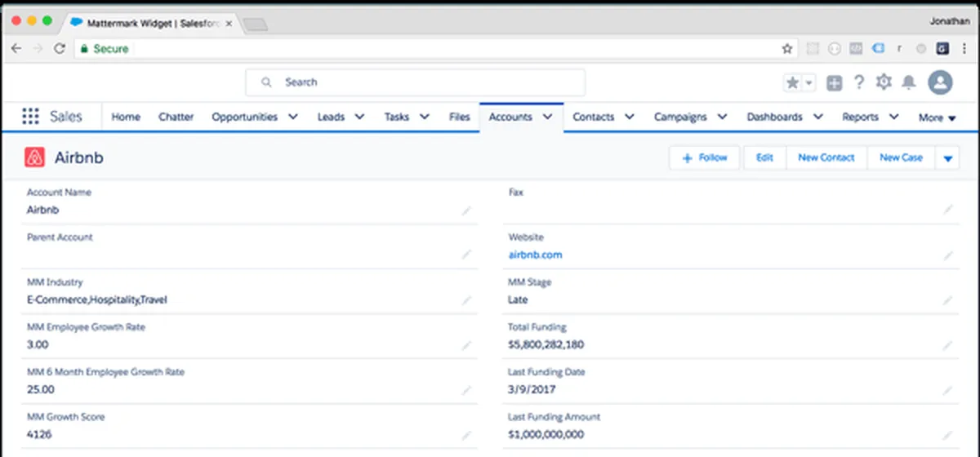Expand Opportunities tab dropdown chevron
The width and height of the screenshot is (980, 457).
click(294, 117)
